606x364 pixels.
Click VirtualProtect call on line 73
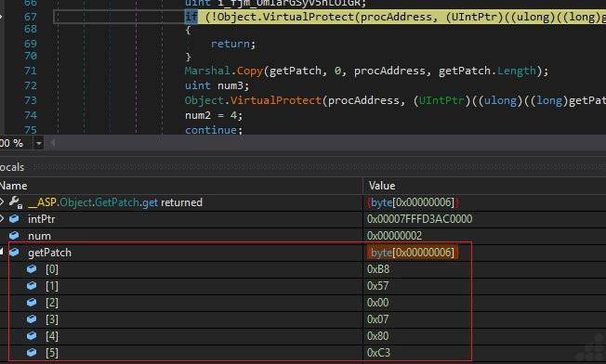(275, 100)
